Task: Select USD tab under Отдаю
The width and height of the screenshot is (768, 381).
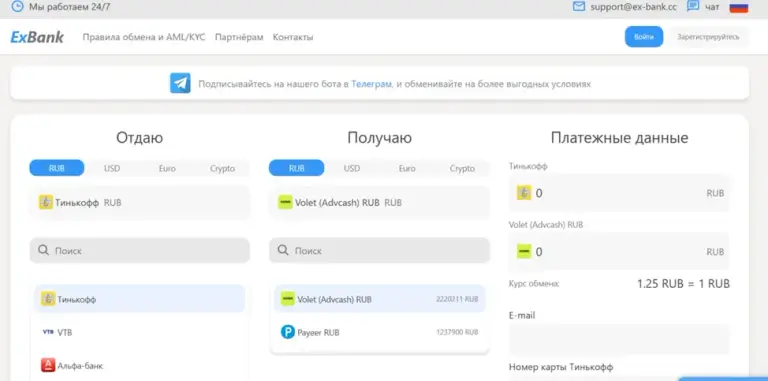Action: click(112, 168)
